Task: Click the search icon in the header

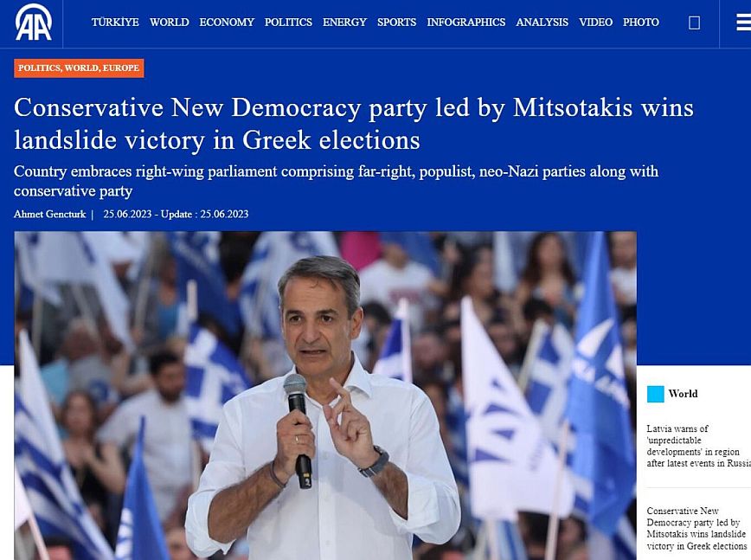Action: pos(694,23)
